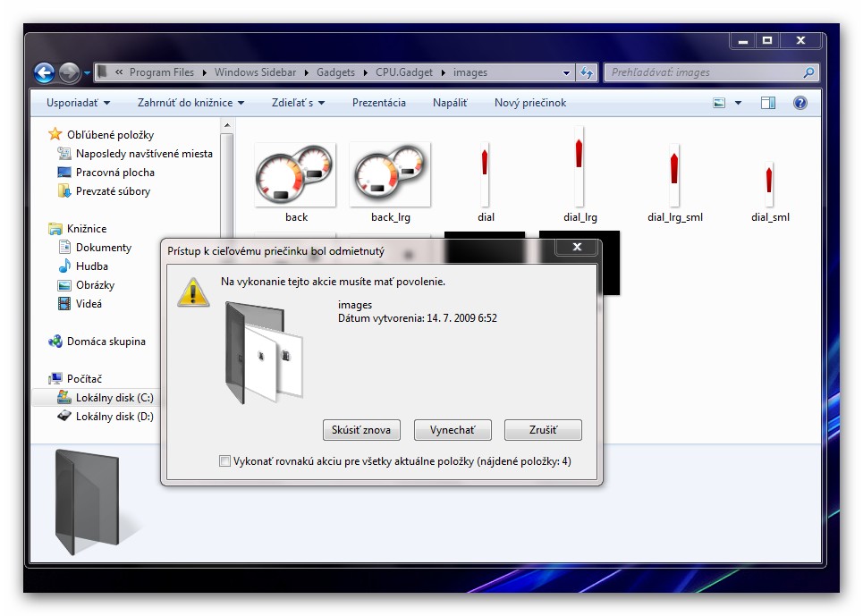Click Napáliť in the toolbar

[x=450, y=103]
